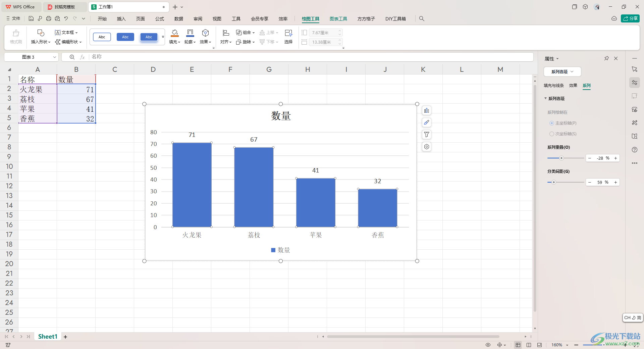This screenshot has height=349, width=644.
Task: Open Chart Filter funnel button beside chart
Action: [x=427, y=135]
